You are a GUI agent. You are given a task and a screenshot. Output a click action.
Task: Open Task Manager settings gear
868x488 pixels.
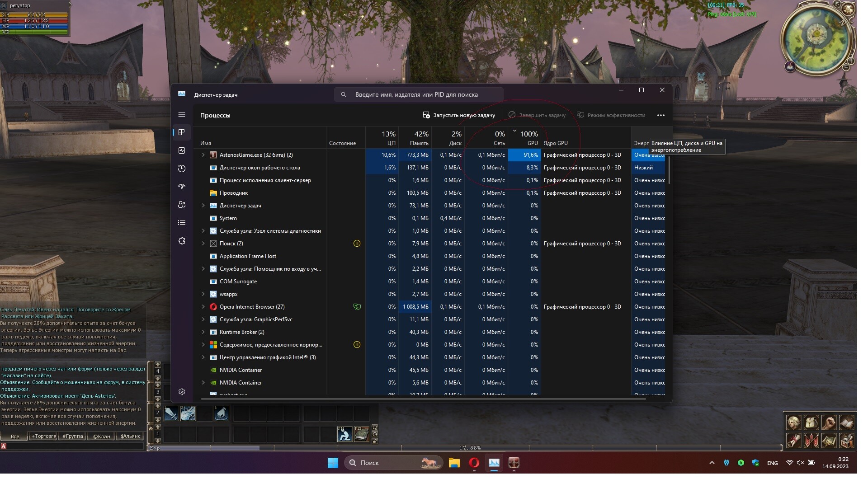point(182,392)
